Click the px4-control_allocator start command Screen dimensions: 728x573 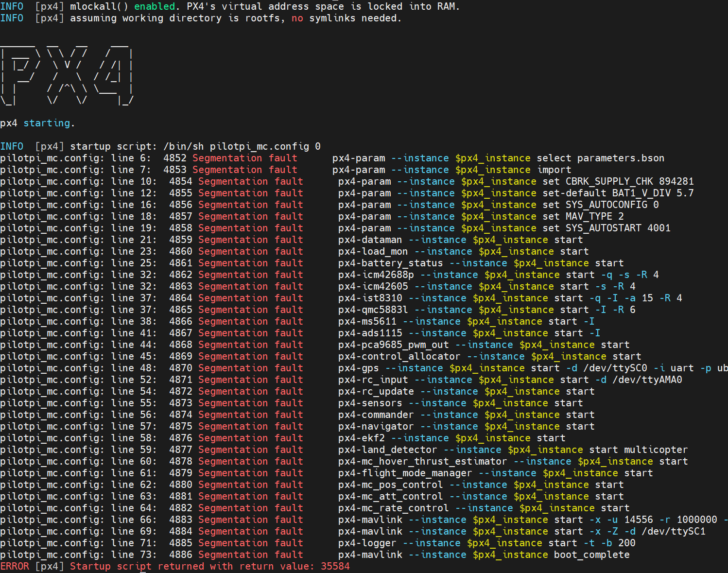click(x=490, y=356)
